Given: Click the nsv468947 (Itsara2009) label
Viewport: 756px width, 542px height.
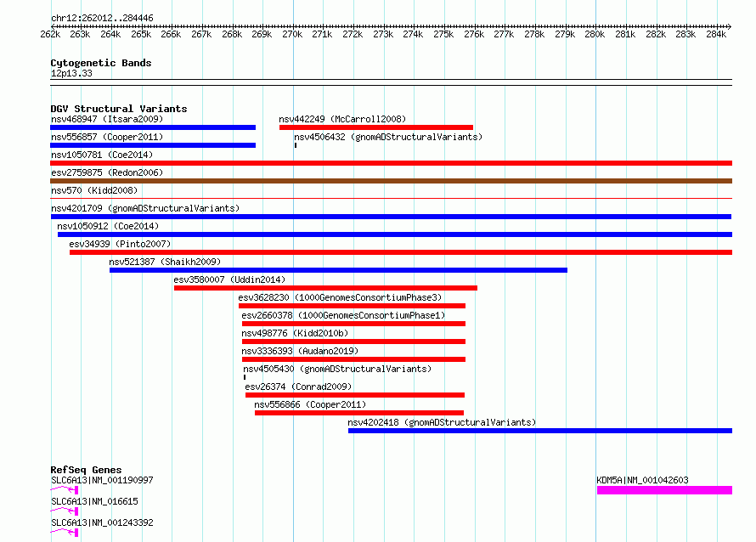Looking at the screenshot, I should click(x=107, y=119).
